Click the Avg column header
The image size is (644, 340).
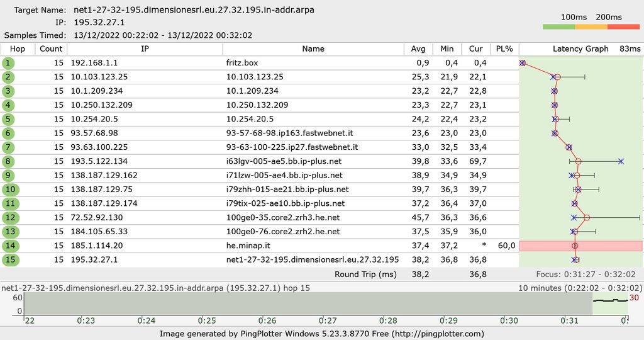pos(418,49)
